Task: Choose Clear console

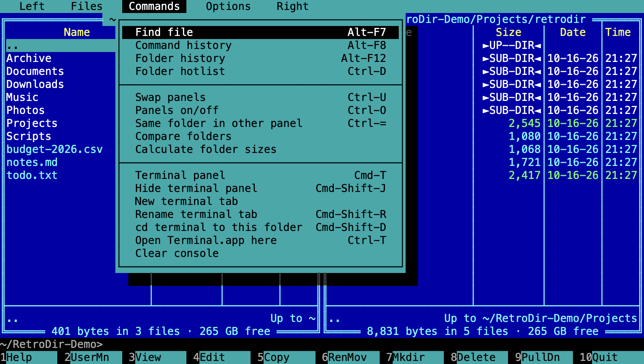Action: [x=261, y=253]
